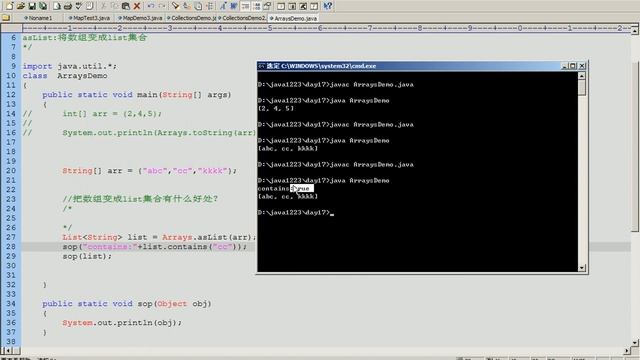
Task: Open the EditPlus help question-mark icon
Action: 328,6
